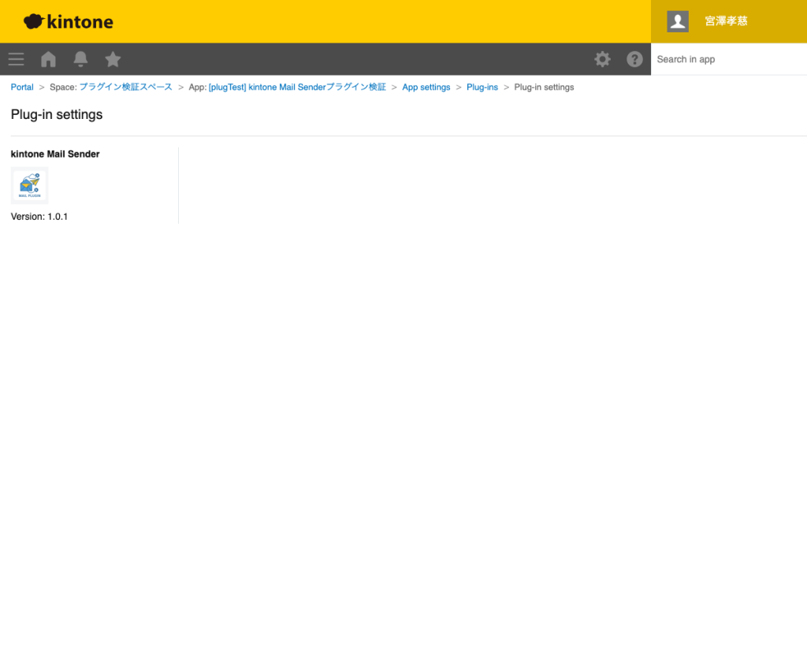Click the kintone logo in the header
The height and width of the screenshot is (672, 807).
click(x=68, y=21)
